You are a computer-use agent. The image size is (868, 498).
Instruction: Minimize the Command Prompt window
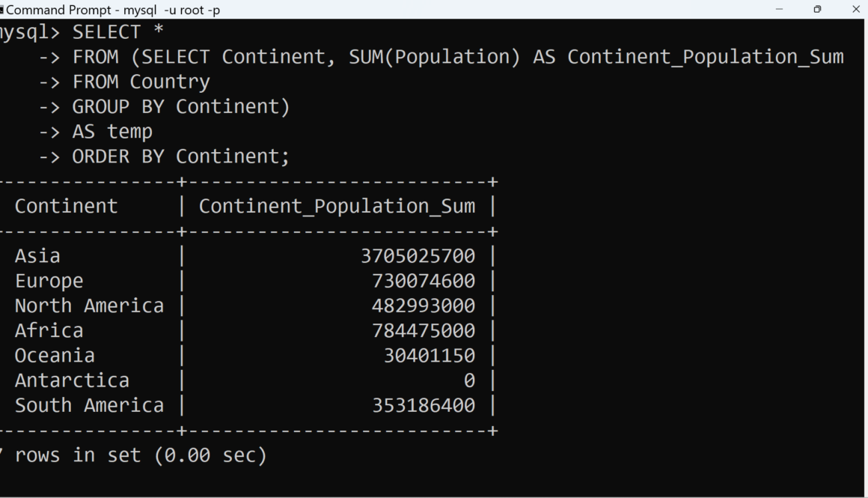pos(780,10)
